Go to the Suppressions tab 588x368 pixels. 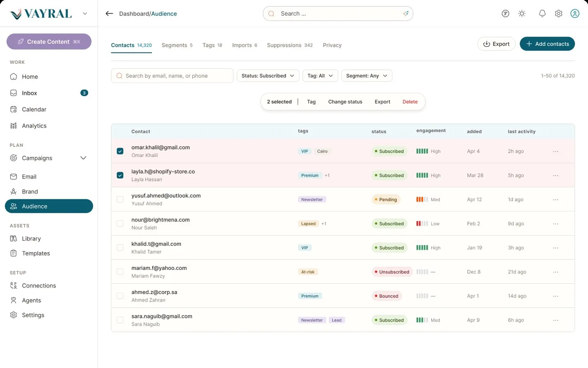(290, 45)
